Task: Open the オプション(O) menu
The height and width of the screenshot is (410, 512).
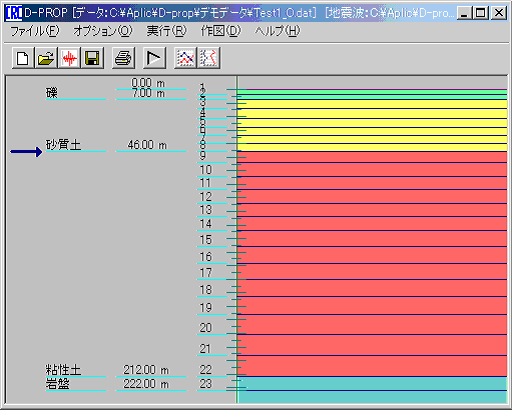Action: (x=103, y=31)
